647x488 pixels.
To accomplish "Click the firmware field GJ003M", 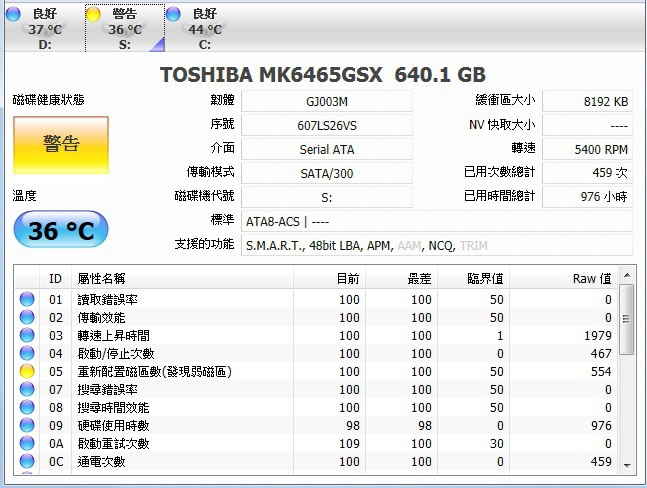I will [x=327, y=101].
